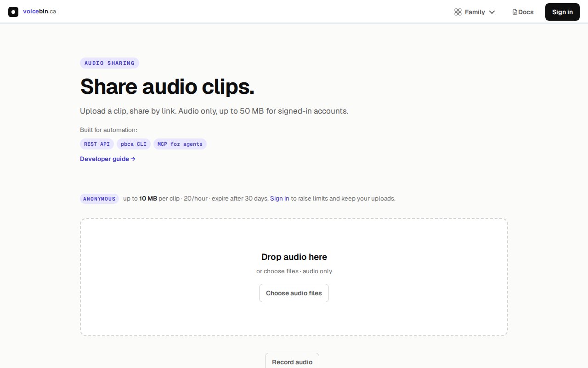
Task: Click the Drop audio here heading
Action: (x=294, y=257)
